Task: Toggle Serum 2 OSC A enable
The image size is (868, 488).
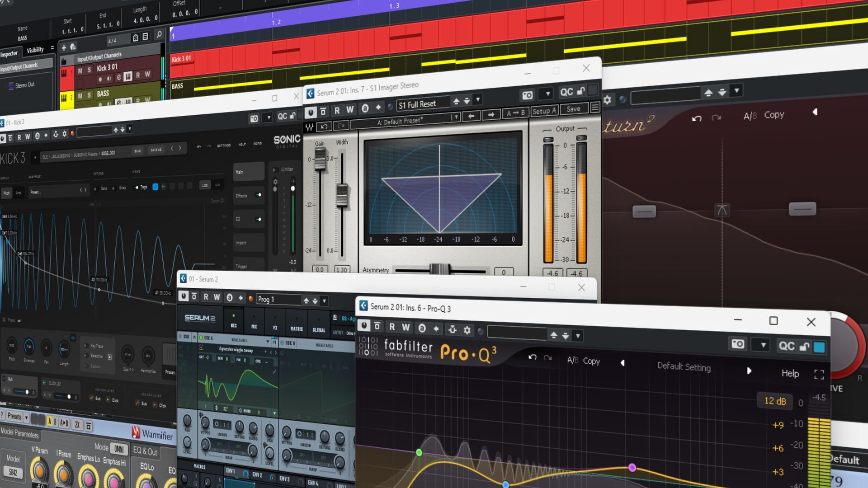Action: point(201,338)
